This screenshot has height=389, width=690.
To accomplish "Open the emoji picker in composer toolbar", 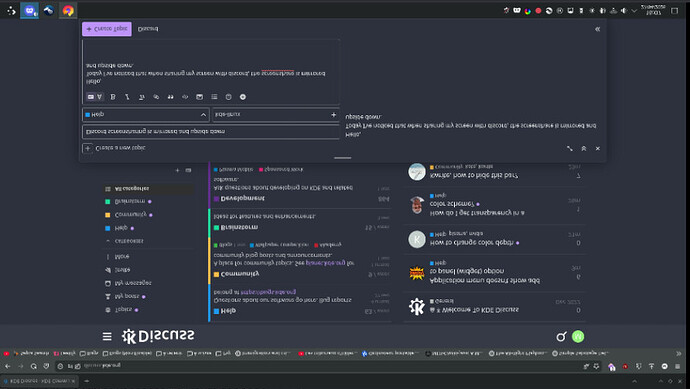I will click(x=228, y=97).
